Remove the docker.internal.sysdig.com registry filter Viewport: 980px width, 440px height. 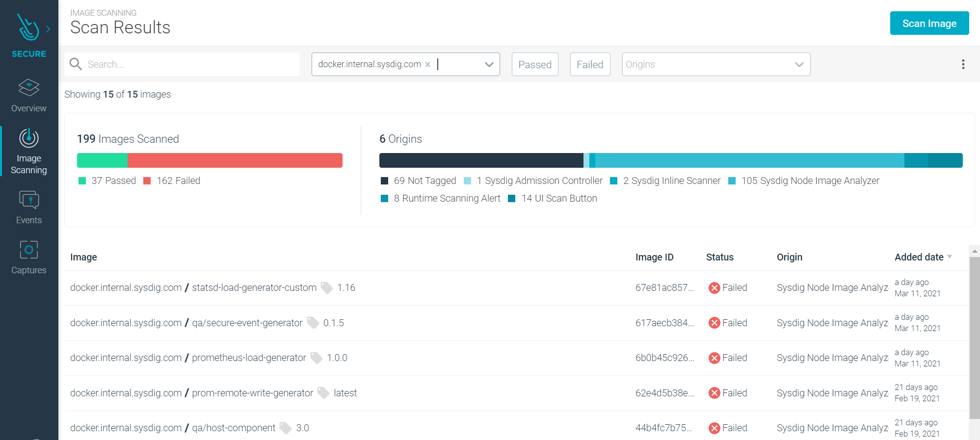coord(428,64)
